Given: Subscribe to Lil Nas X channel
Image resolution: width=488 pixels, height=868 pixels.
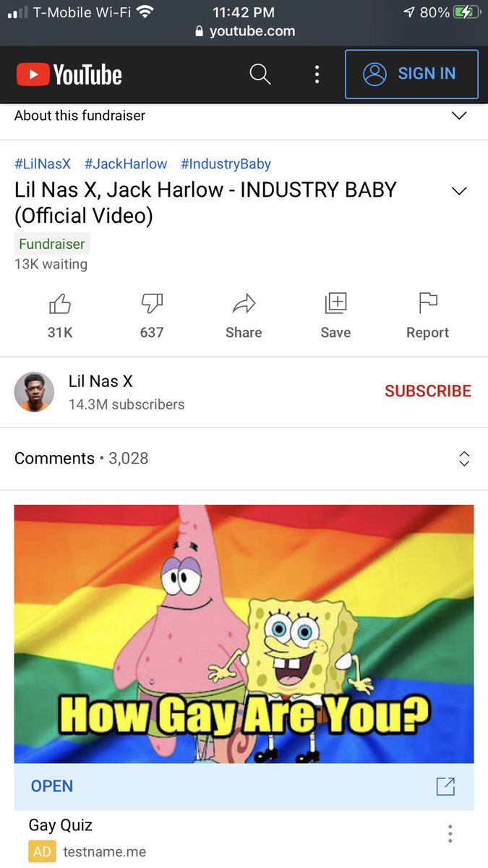Looking at the screenshot, I should (x=428, y=391).
